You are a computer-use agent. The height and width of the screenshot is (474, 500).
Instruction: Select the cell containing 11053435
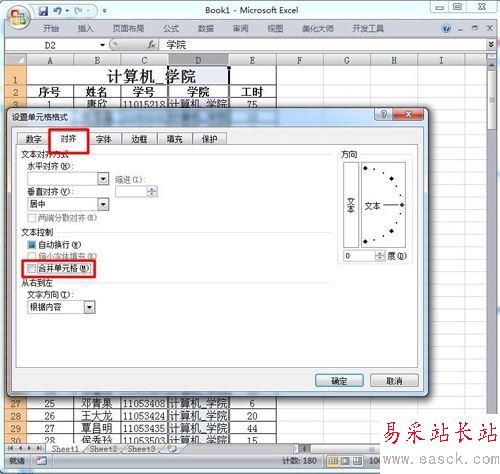click(144, 428)
